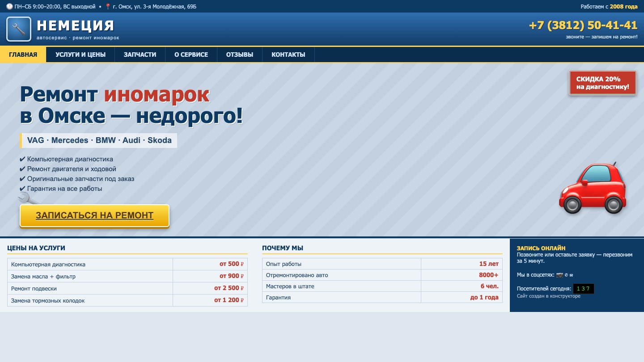Click the 'Оригинальные запчасти под заказ' bullet
The width and height of the screenshot is (644, 362).
pos(77,179)
